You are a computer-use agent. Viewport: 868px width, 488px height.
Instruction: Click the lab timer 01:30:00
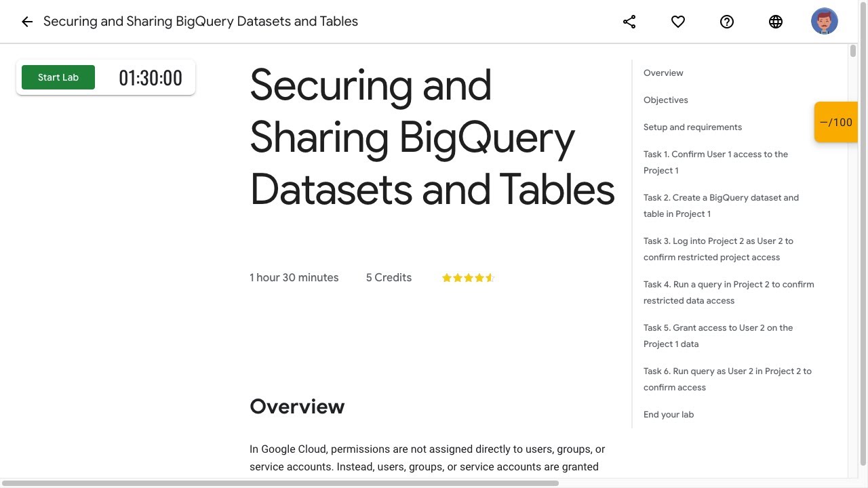point(151,78)
